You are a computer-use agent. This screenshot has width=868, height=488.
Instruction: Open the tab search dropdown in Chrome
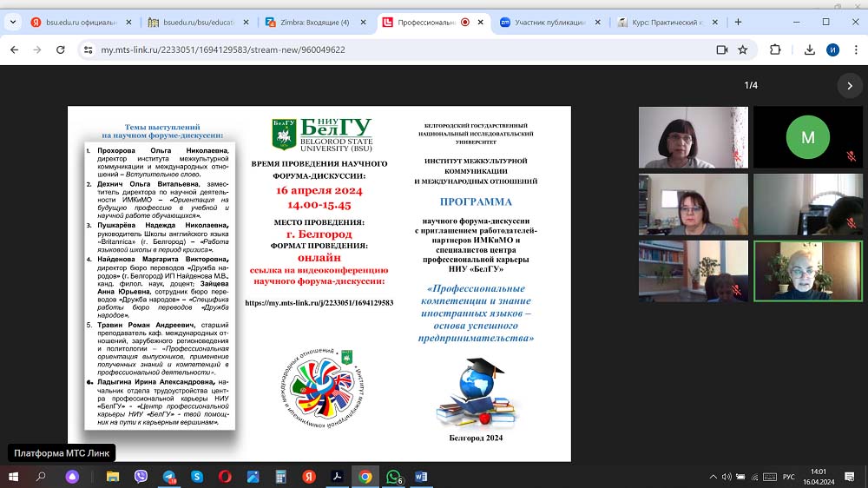coord(15,23)
